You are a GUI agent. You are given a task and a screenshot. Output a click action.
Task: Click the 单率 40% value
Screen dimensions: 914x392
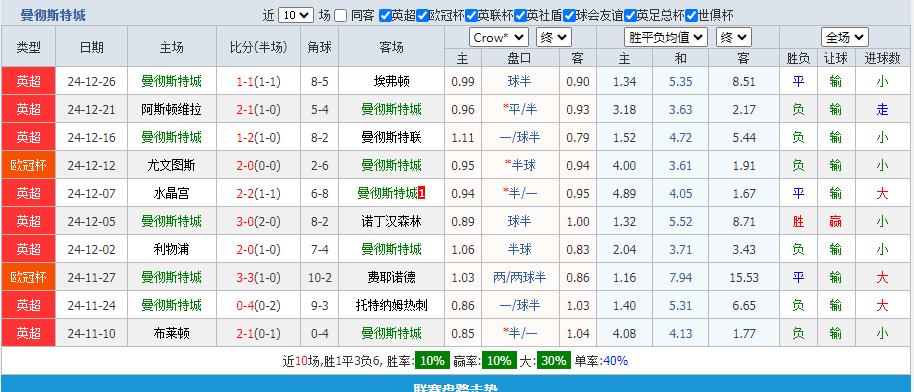click(x=616, y=360)
